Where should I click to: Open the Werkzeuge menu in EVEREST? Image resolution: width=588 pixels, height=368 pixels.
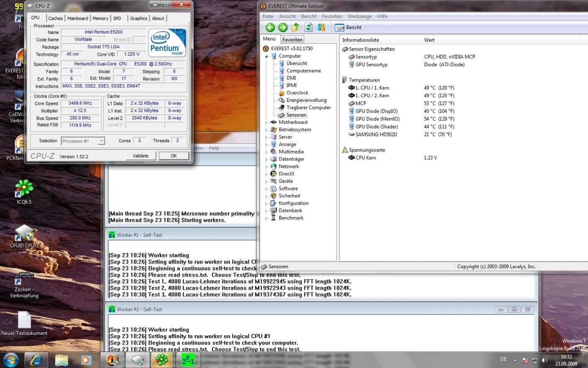(x=359, y=16)
